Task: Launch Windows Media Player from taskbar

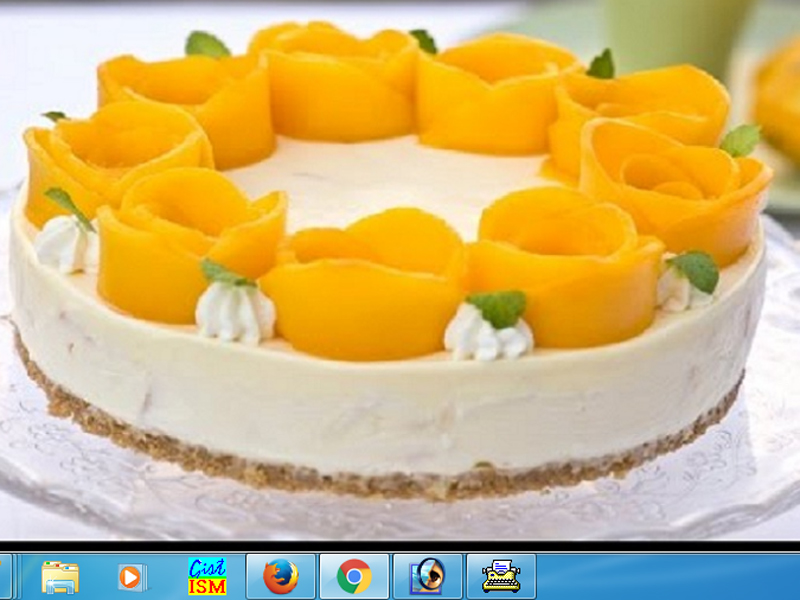Action: pos(132,577)
